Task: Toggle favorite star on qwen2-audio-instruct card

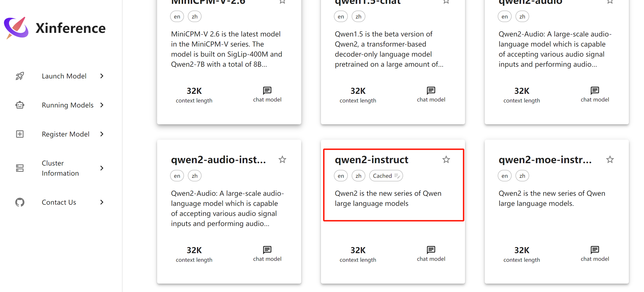Action: coord(282,159)
